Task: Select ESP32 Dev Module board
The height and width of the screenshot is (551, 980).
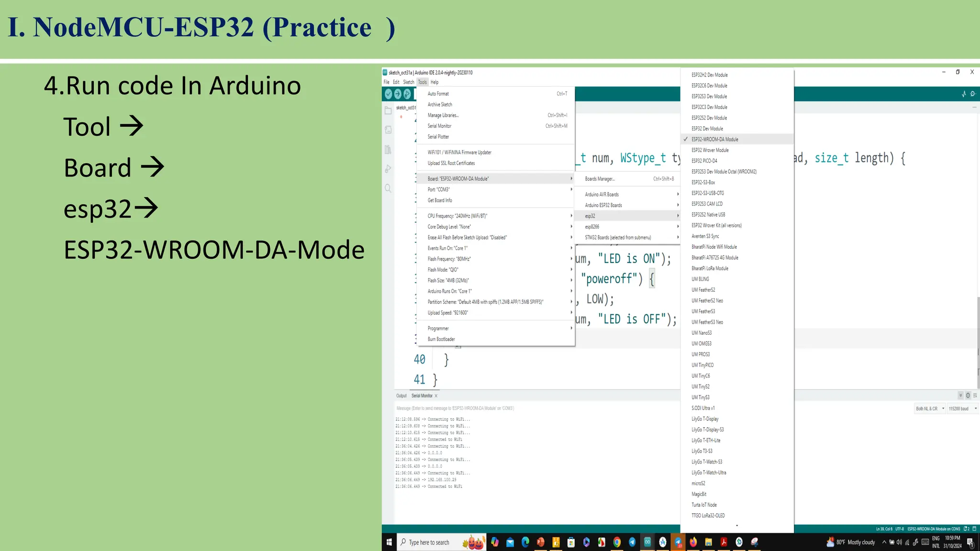Action: tap(737, 129)
